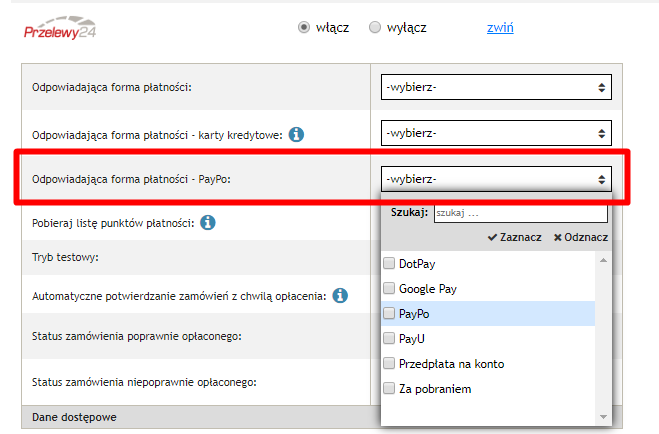Check Przedpłata na konto option

[389, 364]
